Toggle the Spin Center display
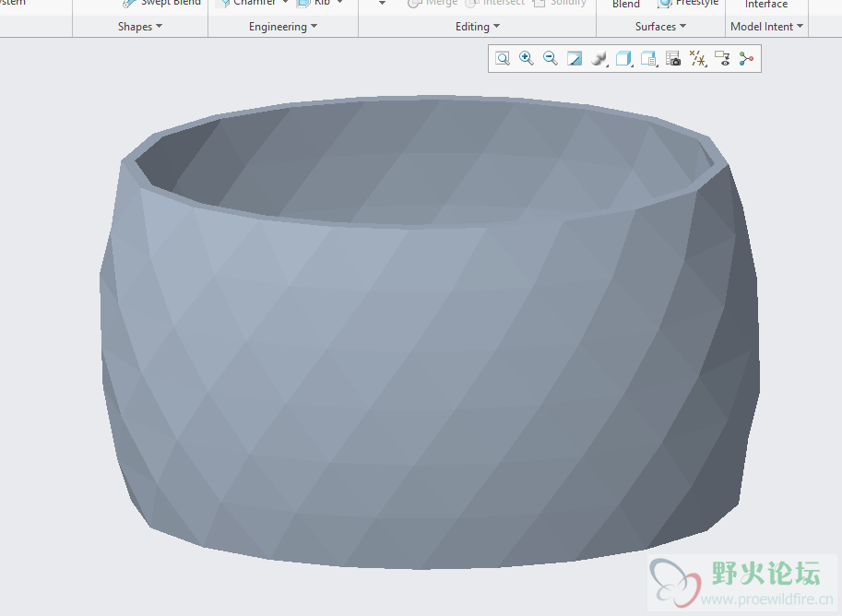The height and width of the screenshot is (616, 842). 746,59
